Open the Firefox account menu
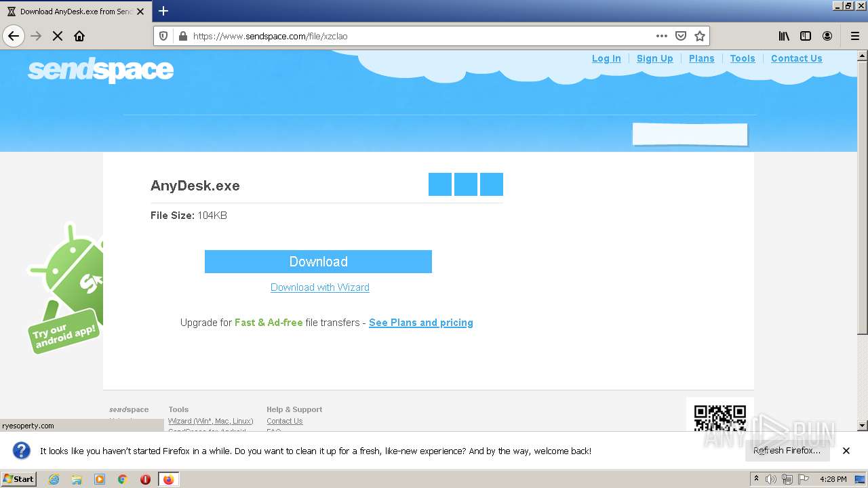Viewport: 868px width, 488px height. point(827,36)
